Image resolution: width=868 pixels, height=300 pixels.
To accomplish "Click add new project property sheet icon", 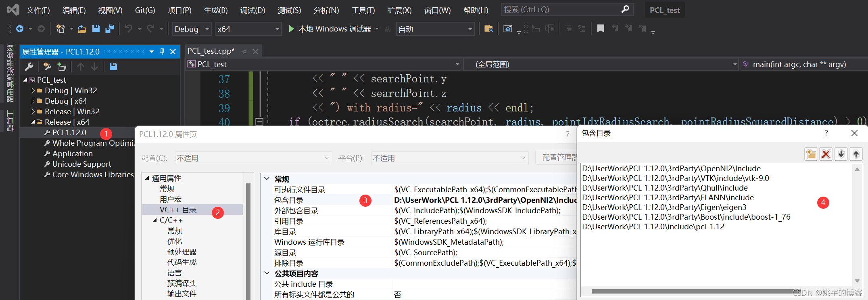I will point(47,67).
